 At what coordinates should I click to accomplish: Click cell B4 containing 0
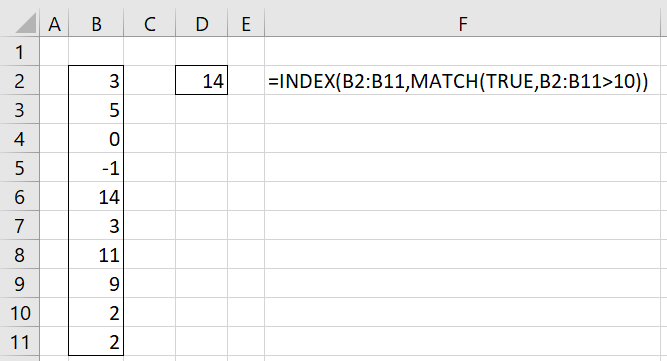point(96,139)
